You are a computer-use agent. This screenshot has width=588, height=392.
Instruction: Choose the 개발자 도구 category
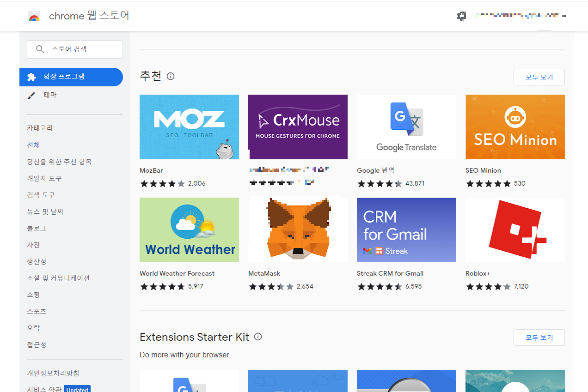point(44,178)
